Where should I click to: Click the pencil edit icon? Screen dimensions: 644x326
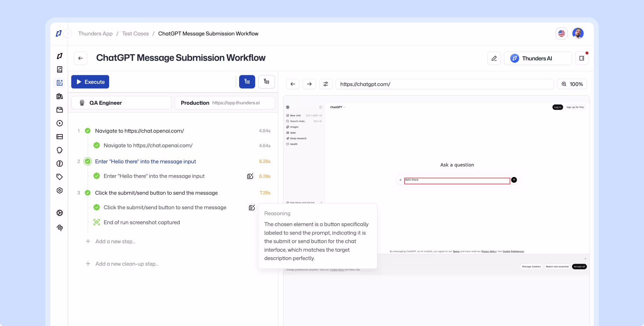pyautogui.click(x=494, y=58)
